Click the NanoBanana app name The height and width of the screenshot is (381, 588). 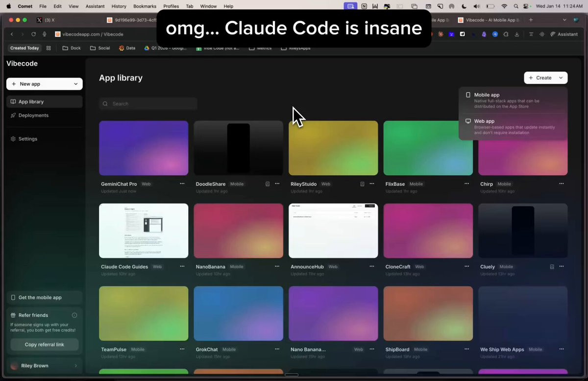point(211,267)
